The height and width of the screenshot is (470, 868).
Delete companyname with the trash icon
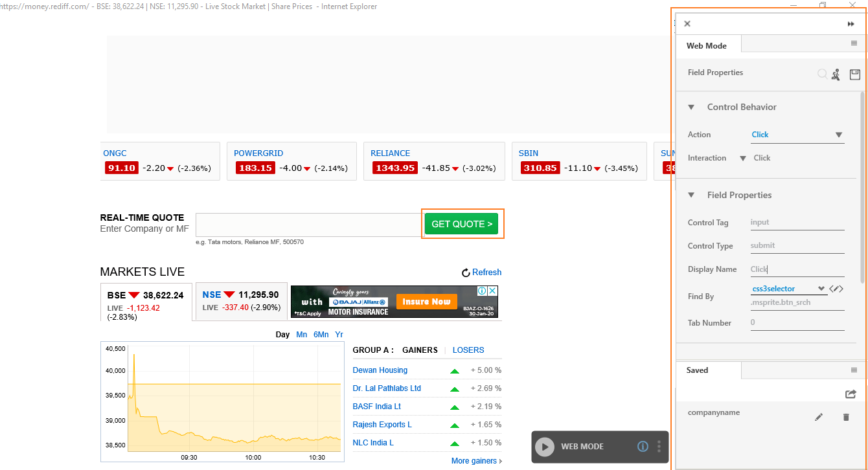(x=846, y=418)
